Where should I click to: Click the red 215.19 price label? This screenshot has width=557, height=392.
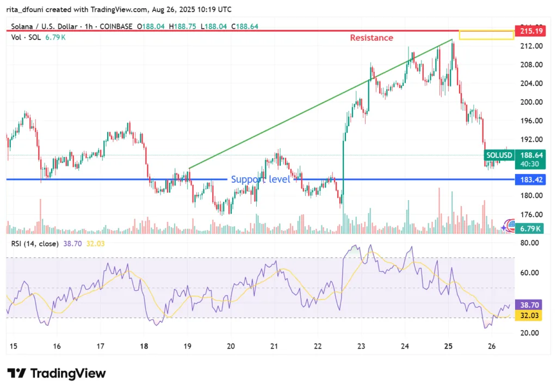tap(531, 31)
